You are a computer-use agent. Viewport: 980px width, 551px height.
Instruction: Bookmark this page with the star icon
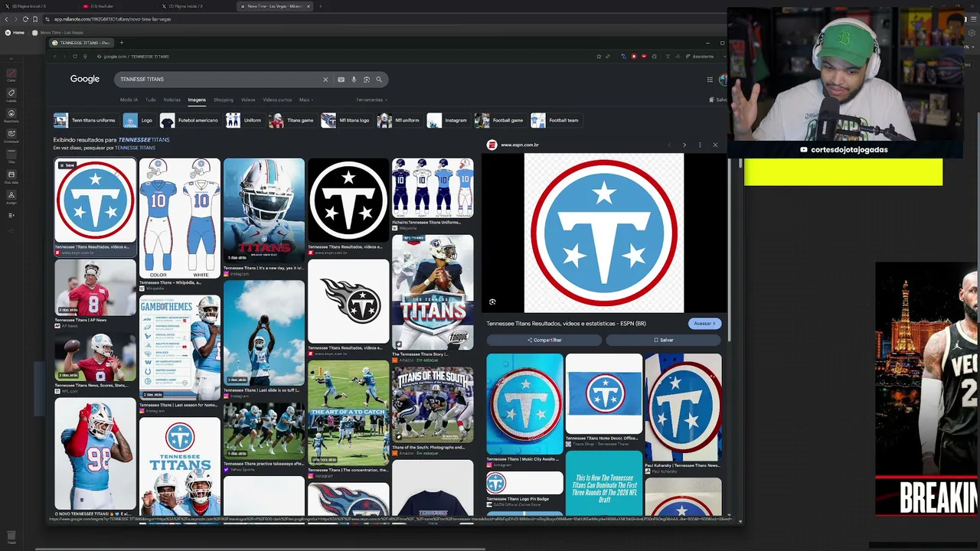click(599, 56)
